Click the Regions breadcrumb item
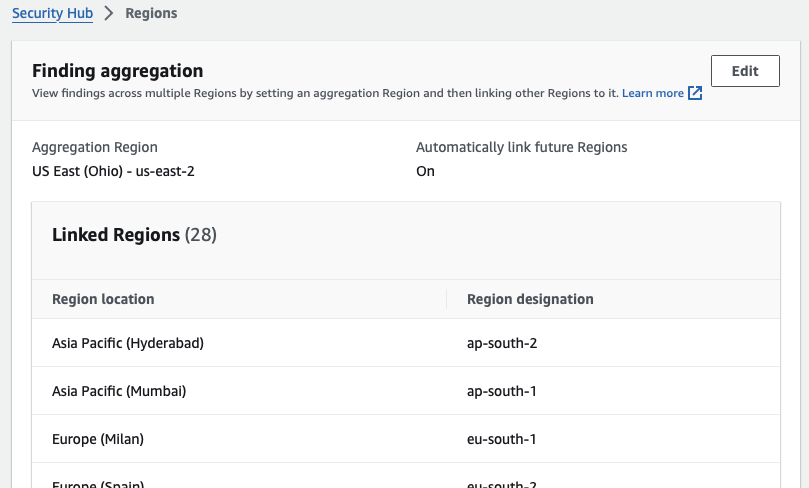Image resolution: width=809 pixels, height=488 pixels. (151, 14)
